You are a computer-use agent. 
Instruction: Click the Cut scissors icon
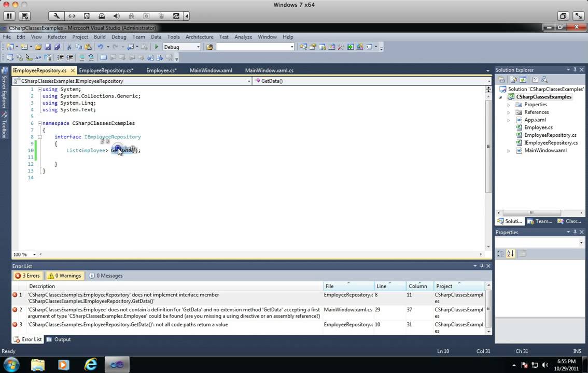point(69,47)
